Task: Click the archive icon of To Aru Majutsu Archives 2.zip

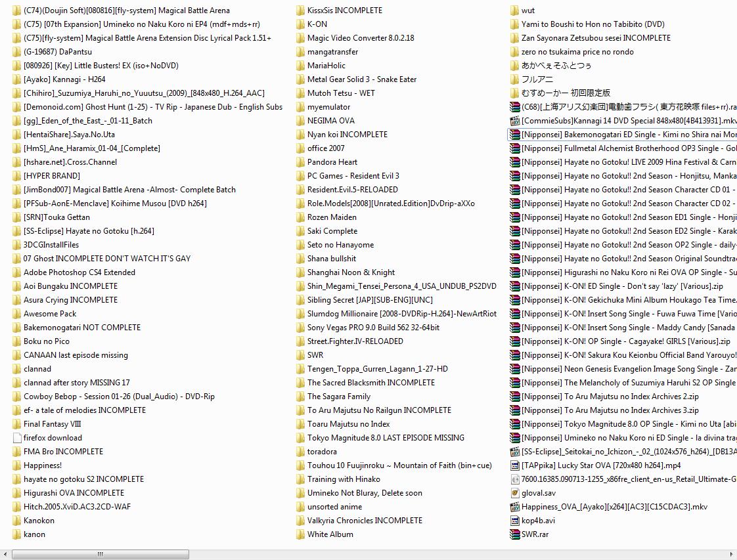Action: 515,397
